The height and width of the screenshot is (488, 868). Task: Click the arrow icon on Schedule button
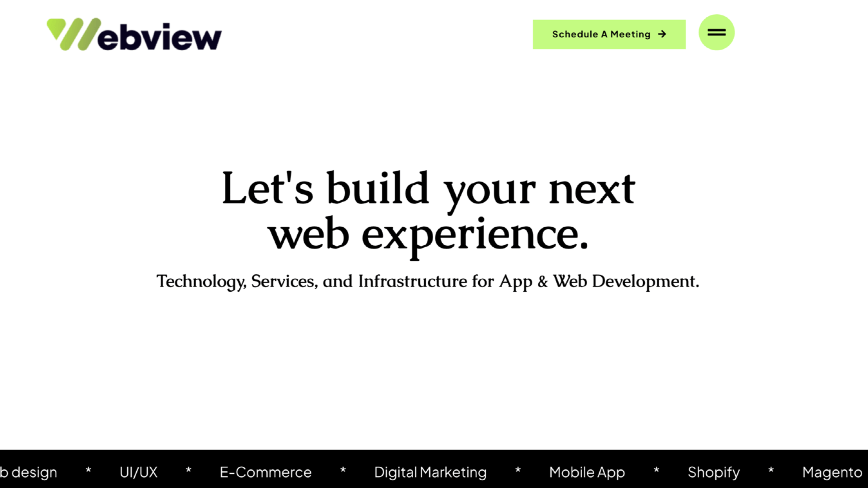(662, 34)
